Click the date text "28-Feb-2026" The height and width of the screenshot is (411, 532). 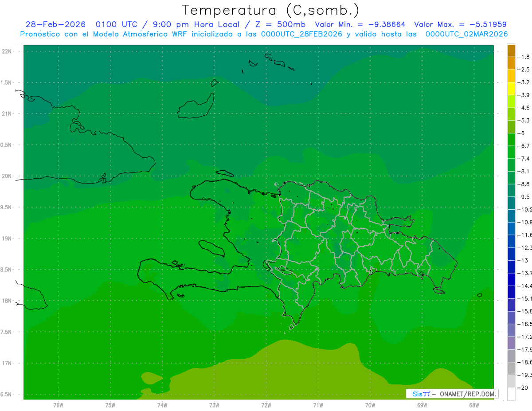point(55,25)
